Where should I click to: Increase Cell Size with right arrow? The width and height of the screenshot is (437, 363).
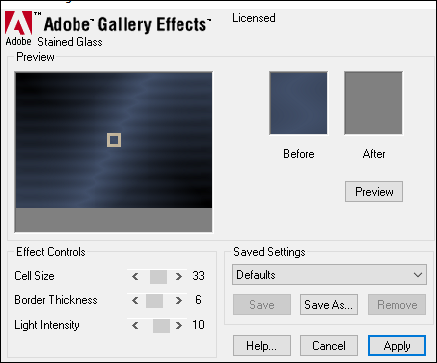179,276
